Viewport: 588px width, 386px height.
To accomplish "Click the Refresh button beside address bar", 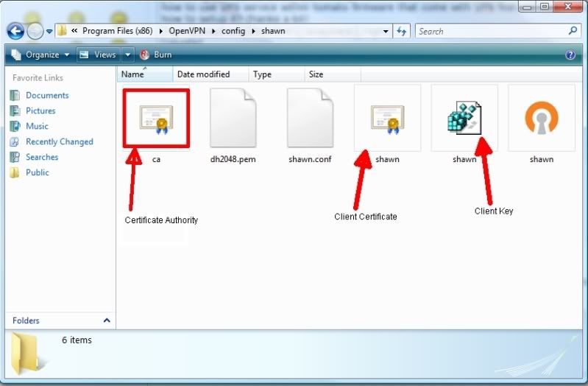I will pyautogui.click(x=402, y=31).
